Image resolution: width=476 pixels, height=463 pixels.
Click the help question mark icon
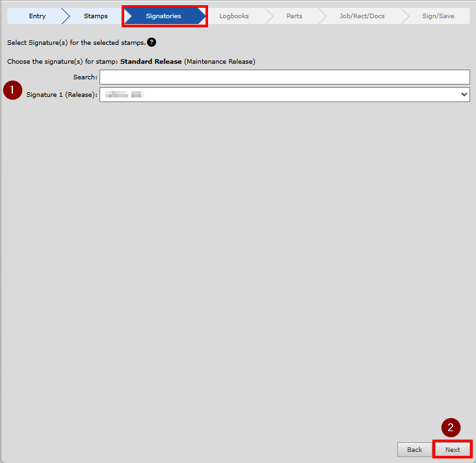pos(152,42)
